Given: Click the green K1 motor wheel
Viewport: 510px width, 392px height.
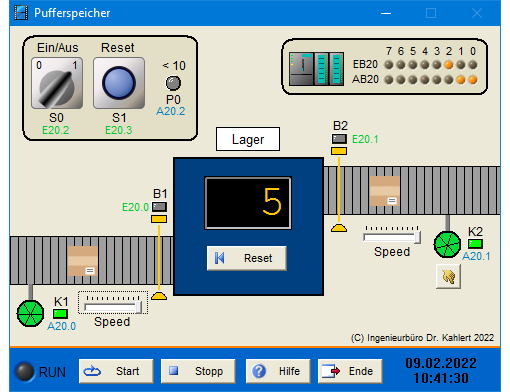Looking at the screenshot, I should (x=30, y=313).
